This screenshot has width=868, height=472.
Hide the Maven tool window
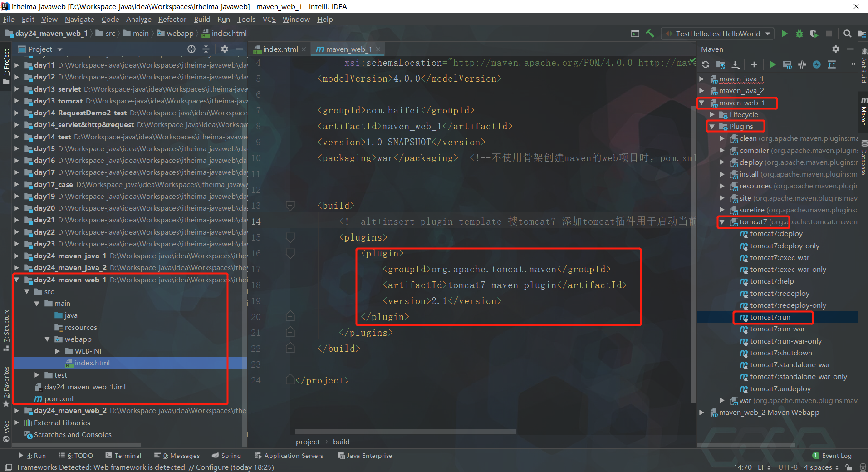pyautogui.click(x=850, y=49)
